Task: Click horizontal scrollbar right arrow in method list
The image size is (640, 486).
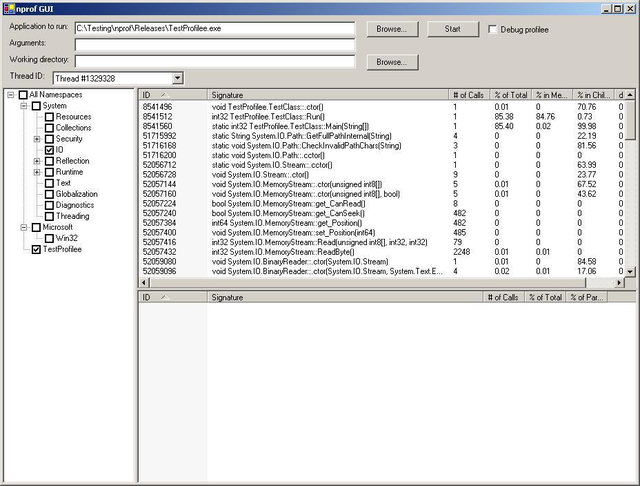Action: click(x=620, y=282)
